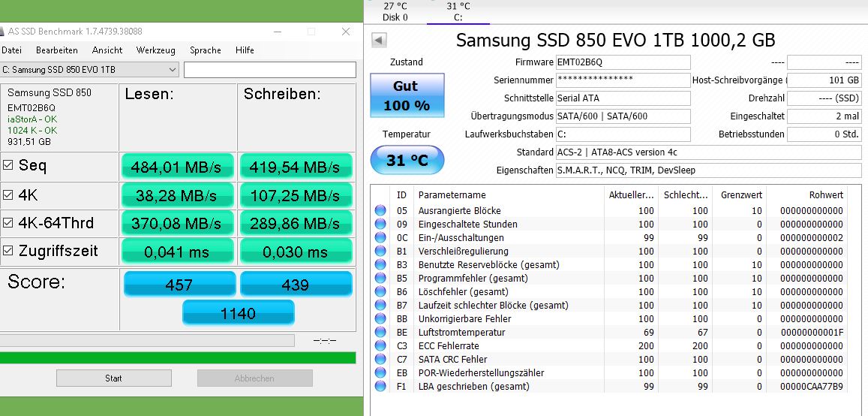868x416 pixels.
Task: Click the total score 1140
Action: coord(238,313)
